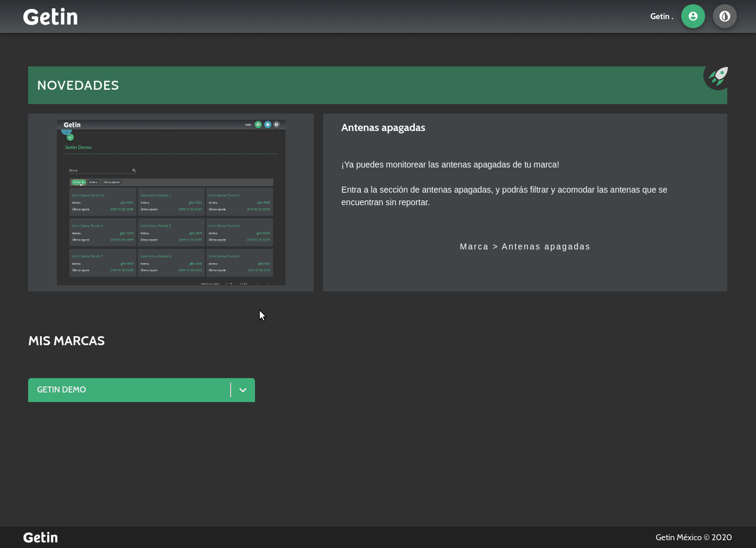Click the search magnifier in preview image
The height and width of the screenshot is (548, 756).
click(133, 171)
